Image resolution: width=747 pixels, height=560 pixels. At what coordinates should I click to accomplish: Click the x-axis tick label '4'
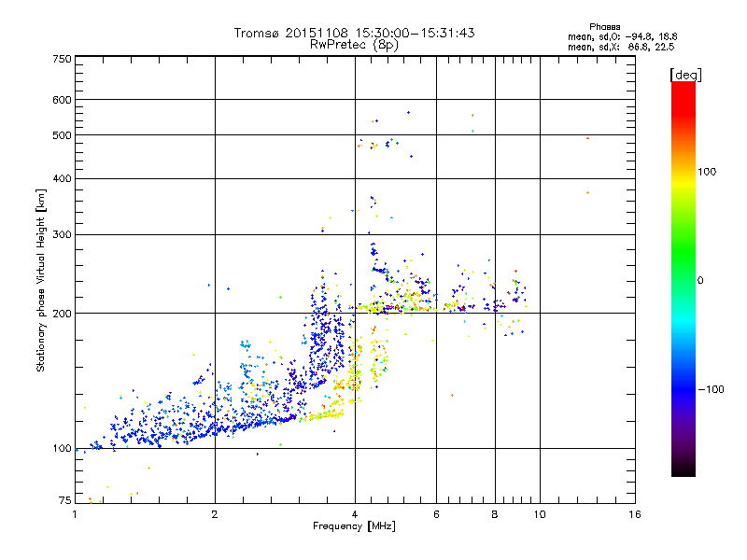click(x=355, y=514)
